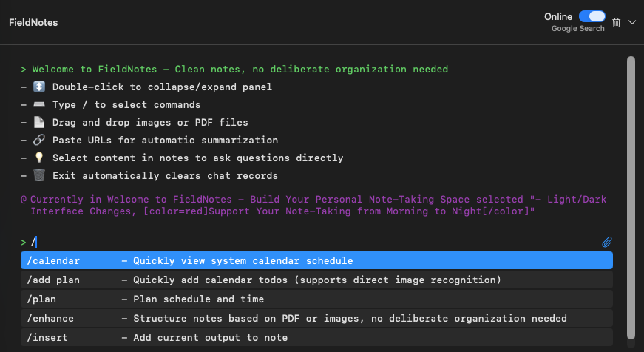Click 'Double-click to collapse/expand panel' text

(x=162, y=87)
